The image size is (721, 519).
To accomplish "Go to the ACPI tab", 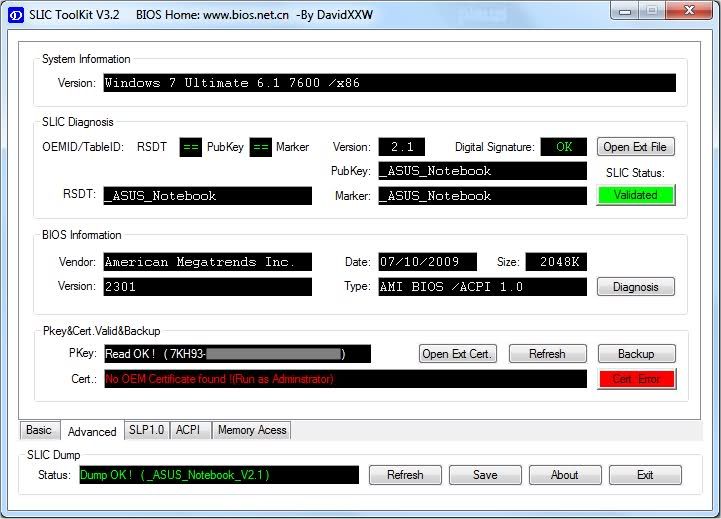I will [189, 430].
